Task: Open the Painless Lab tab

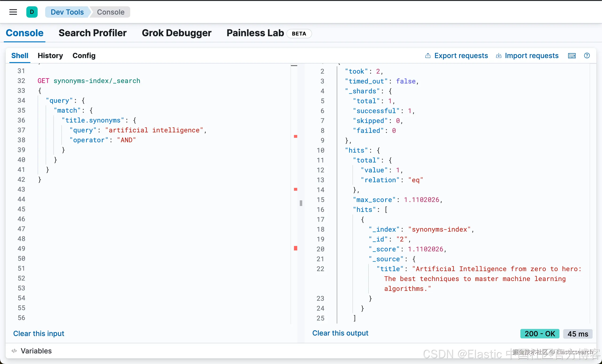Action: [255, 33]
